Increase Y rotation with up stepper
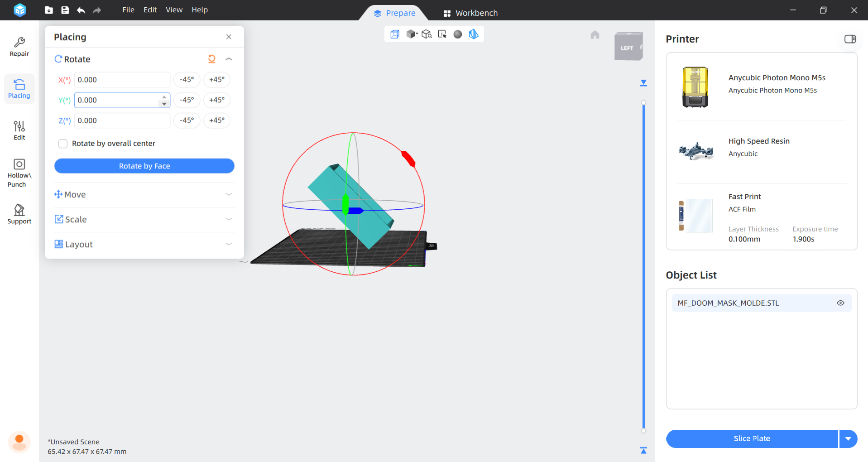 coord(164,97)
